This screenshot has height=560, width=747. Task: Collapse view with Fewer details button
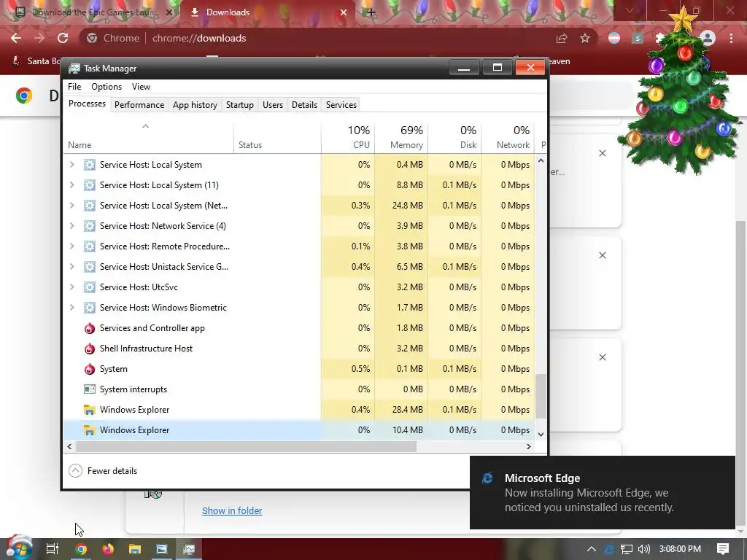(x=103, y=471)
